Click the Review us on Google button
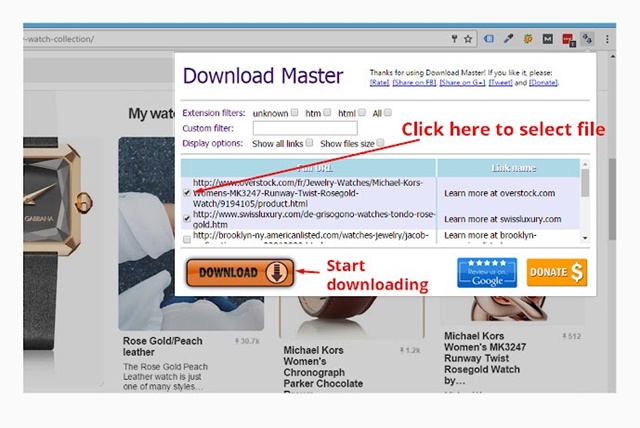 coord(487,273)
